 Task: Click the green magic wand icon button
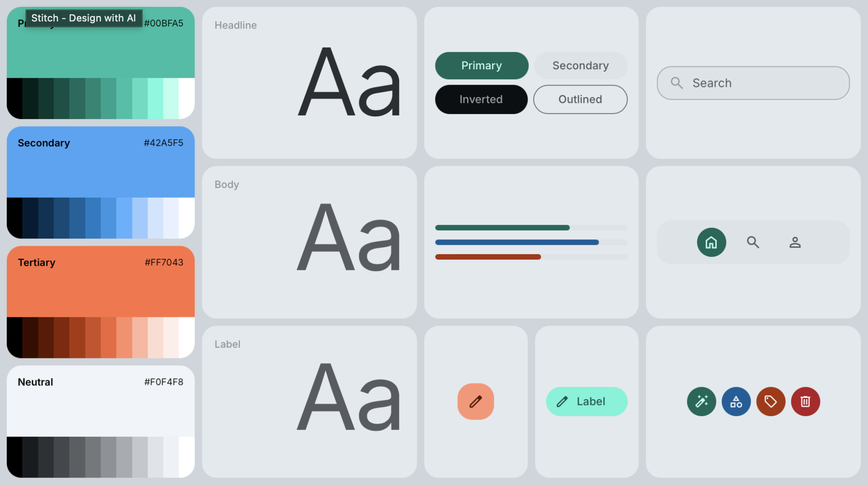coord(701,401)
